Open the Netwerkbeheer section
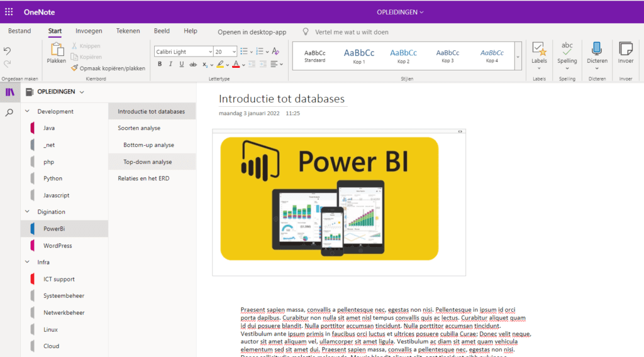The image size is (644, 357). coord(65,312)
